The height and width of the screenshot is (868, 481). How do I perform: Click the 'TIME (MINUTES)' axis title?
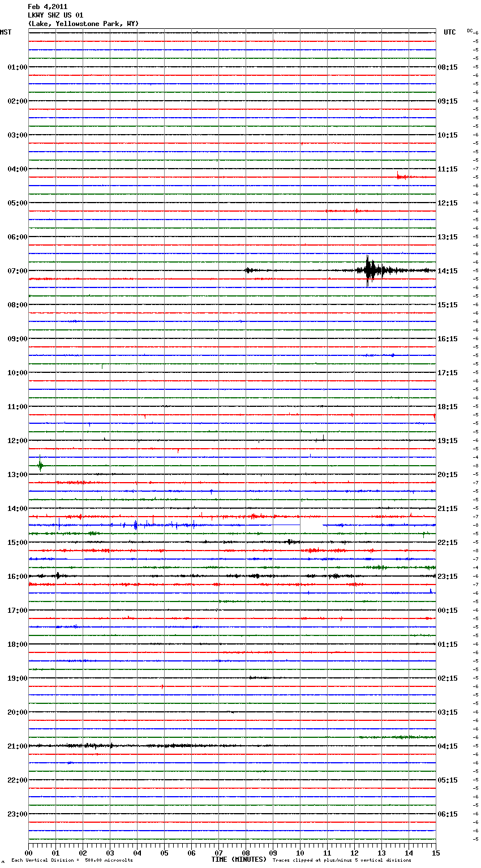(x=239, y=860)
